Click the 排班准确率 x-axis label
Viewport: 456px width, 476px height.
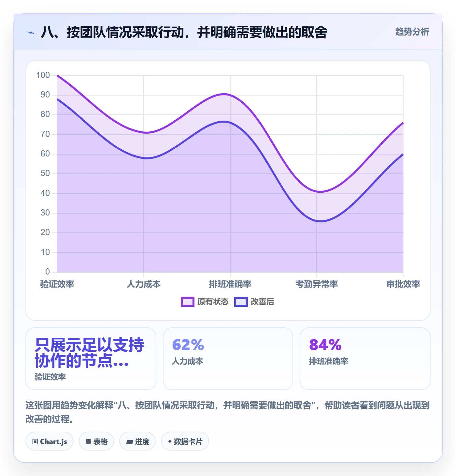click(x=230, y=284)
